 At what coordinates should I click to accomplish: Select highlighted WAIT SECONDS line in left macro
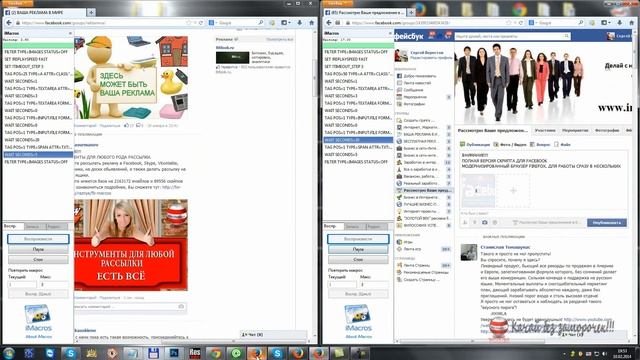point(38,155)
